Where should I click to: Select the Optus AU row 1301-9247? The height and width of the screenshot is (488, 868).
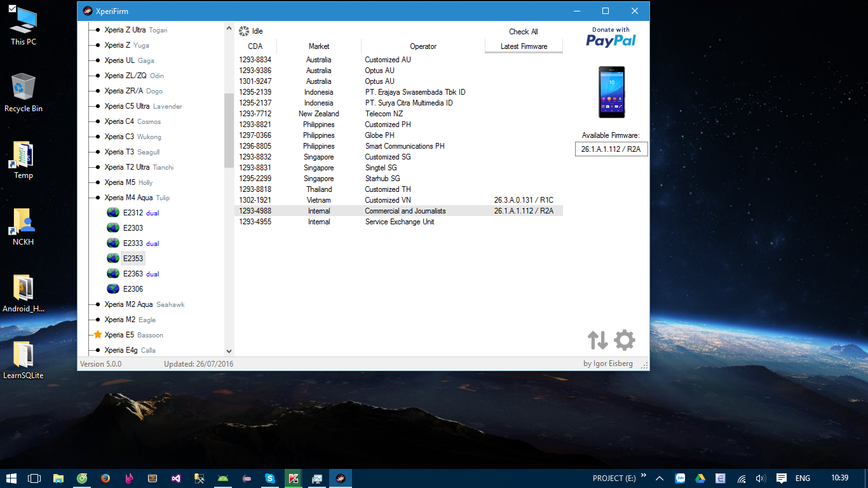coord(398,81)
